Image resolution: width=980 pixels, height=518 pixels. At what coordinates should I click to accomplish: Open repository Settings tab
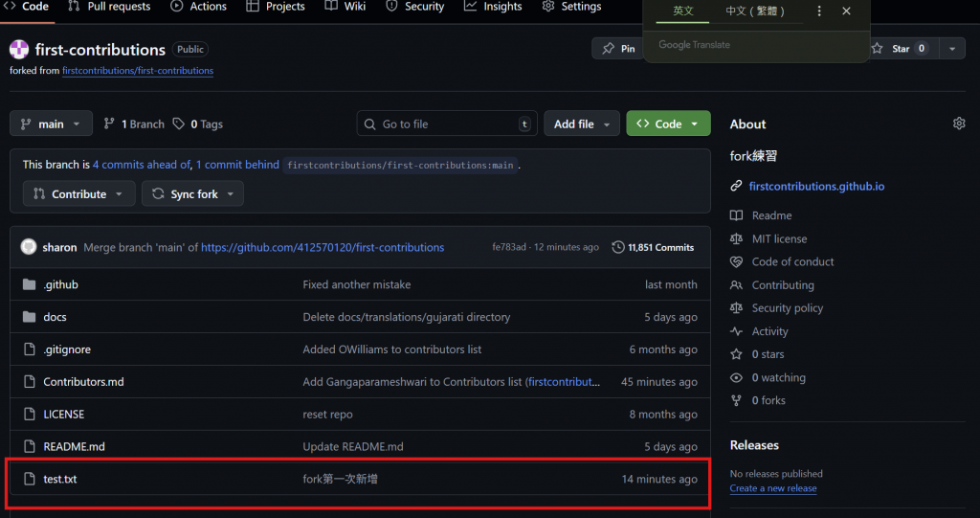pos(572,7)
